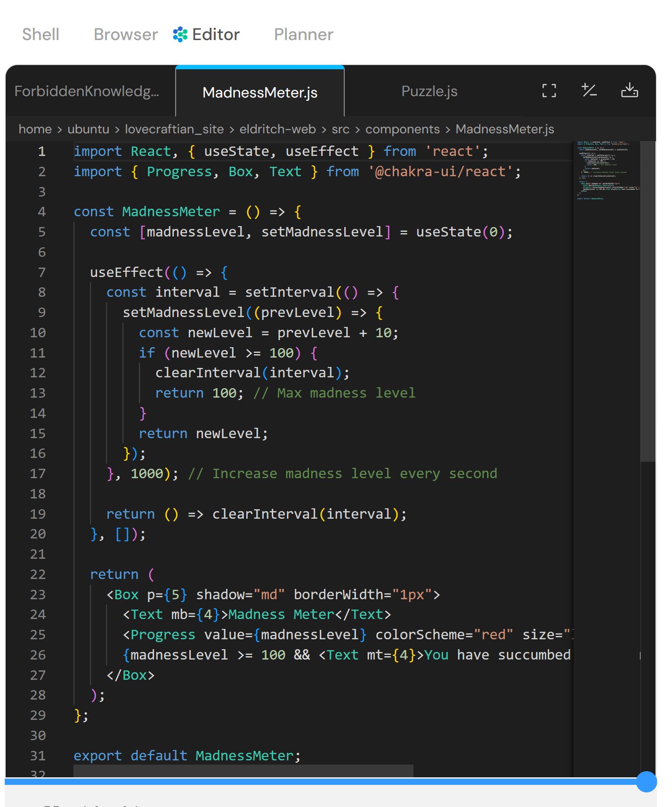The image size is (672, 807).
Task: Click the fullscreen expand icon
Action: [x=549, y=90]
